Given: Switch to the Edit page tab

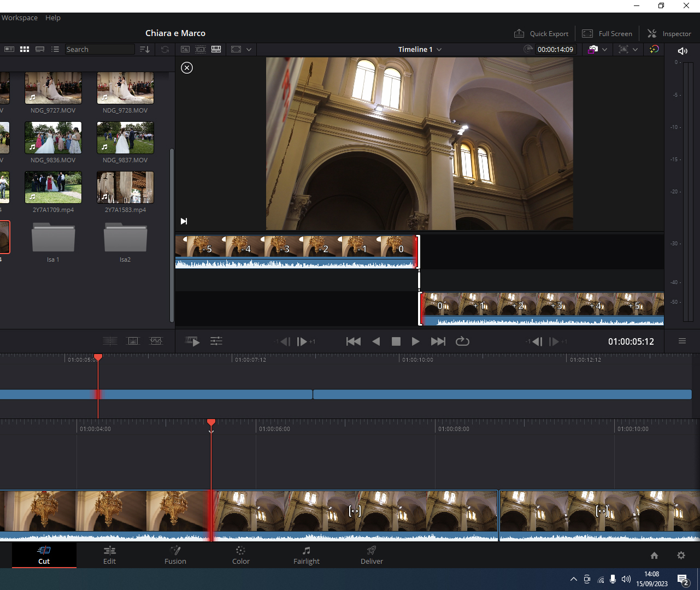Looking at the screenshot, I should [x=109, y=555].
